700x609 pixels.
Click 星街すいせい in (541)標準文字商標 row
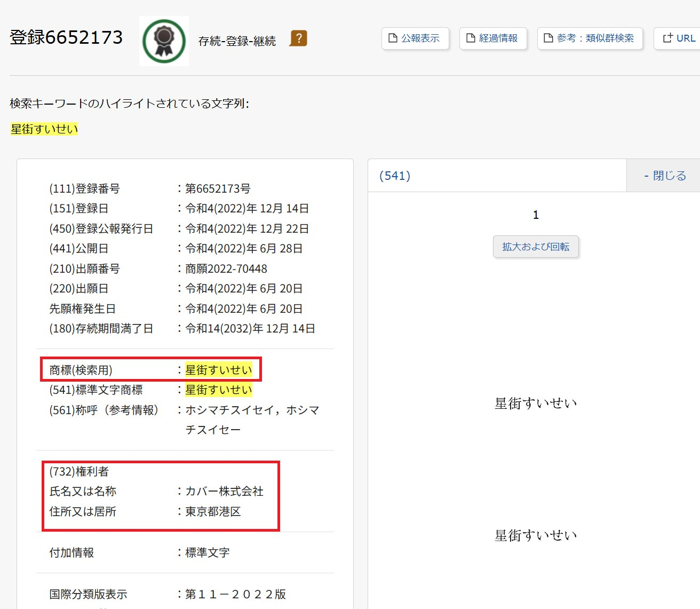click(219, 390)
